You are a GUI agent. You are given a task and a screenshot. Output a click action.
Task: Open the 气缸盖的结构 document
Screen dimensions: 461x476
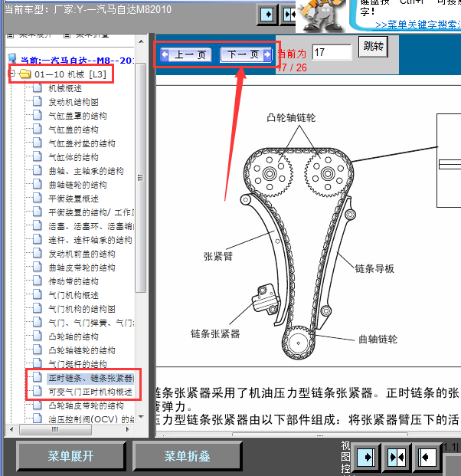[74, 130]
